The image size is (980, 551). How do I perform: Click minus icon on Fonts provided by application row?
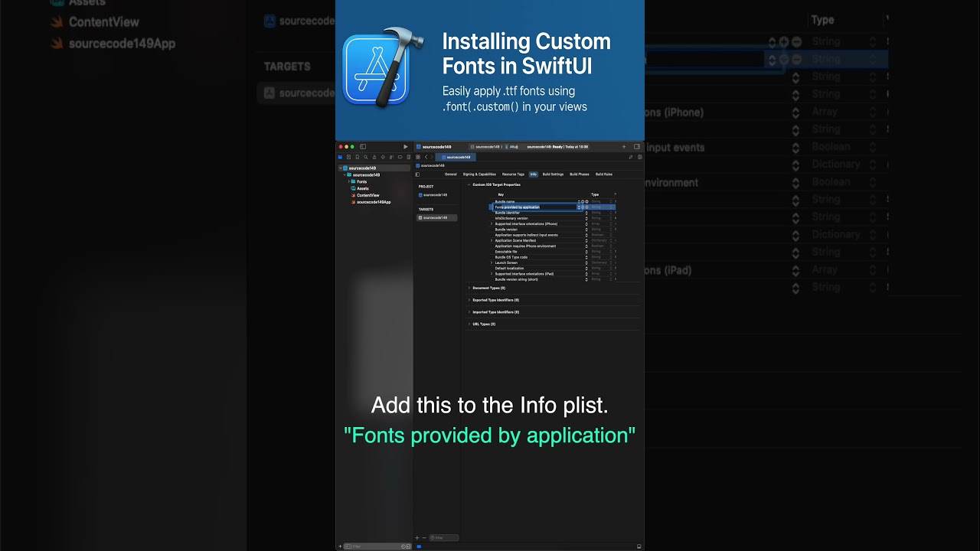tap(587, 207)
